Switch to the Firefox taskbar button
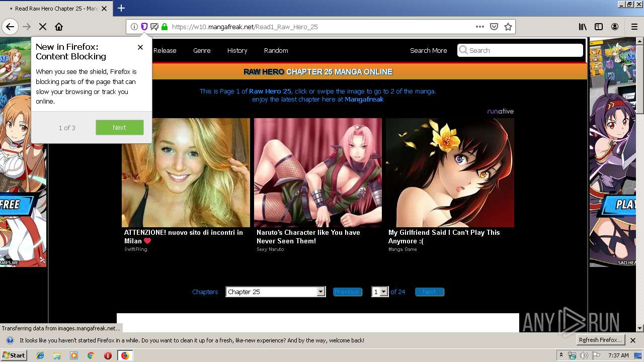 (x=125, y=355)
